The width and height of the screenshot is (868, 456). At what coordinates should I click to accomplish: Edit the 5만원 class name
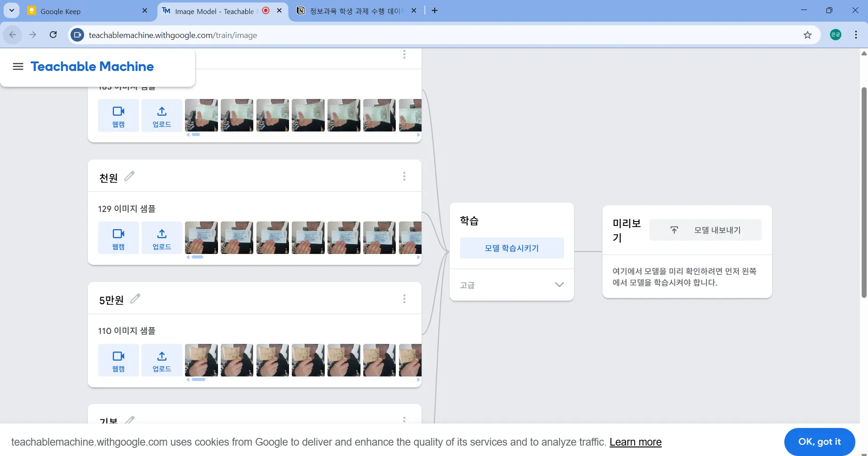point(135,299)
